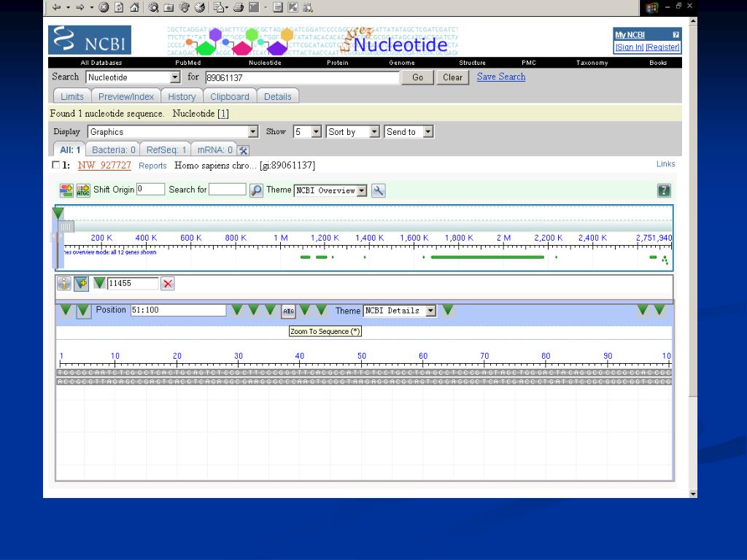
Task: Open the graphics viewer help question icon
Action: coord(664,190)
